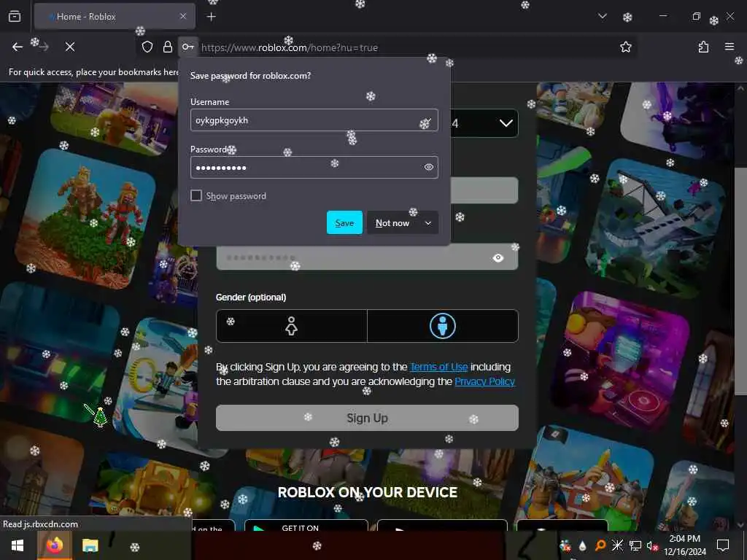The height and width of the screenshot is (560, 747).
Task: Reveal password with eye icon in save dialog
Action: (x=428, y=167)
